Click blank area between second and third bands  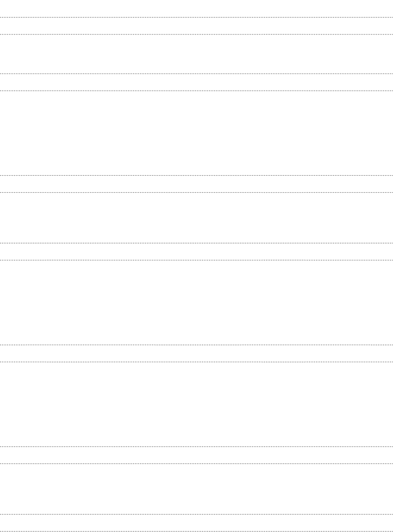196,133
